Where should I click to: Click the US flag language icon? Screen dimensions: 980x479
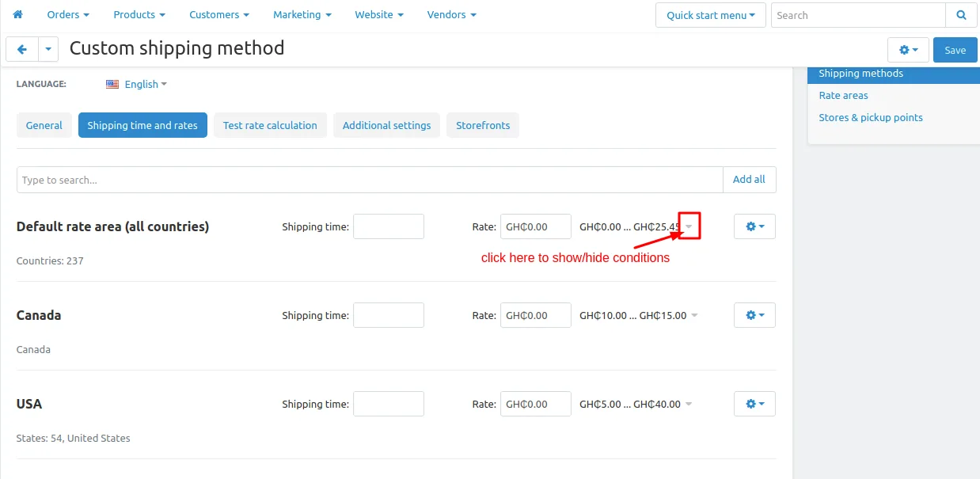coord(112,84)
